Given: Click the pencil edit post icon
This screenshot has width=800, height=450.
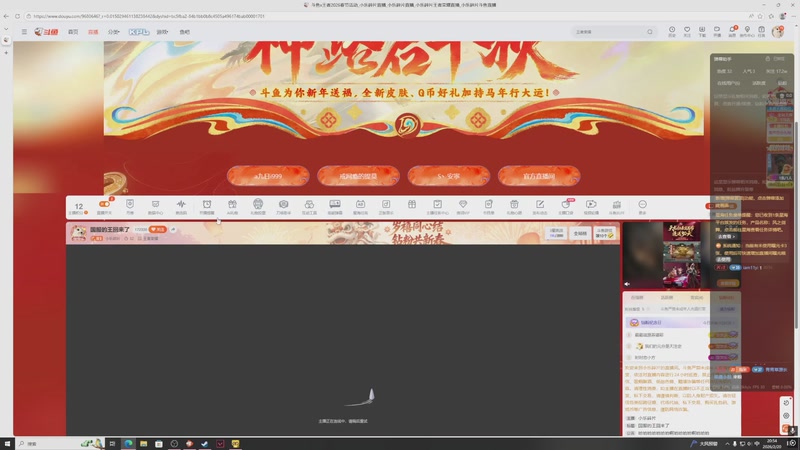Looking at the screenshot, I should 540,206.
